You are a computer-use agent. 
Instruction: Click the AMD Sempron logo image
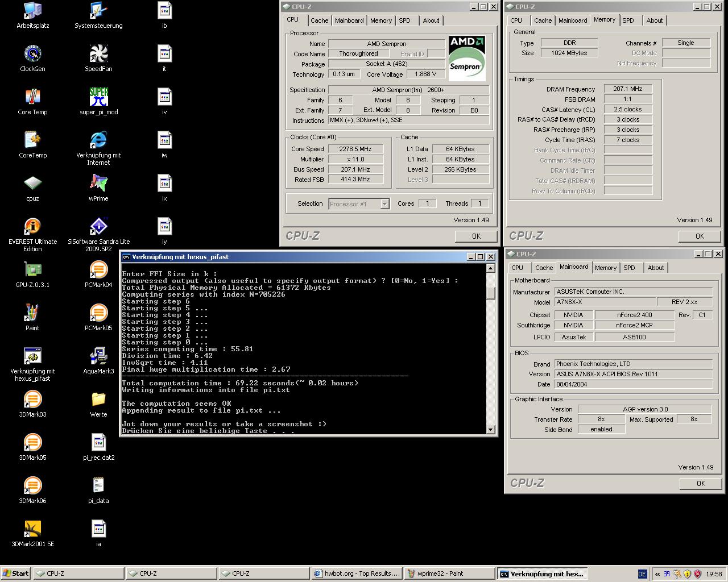tap(466, 58)
